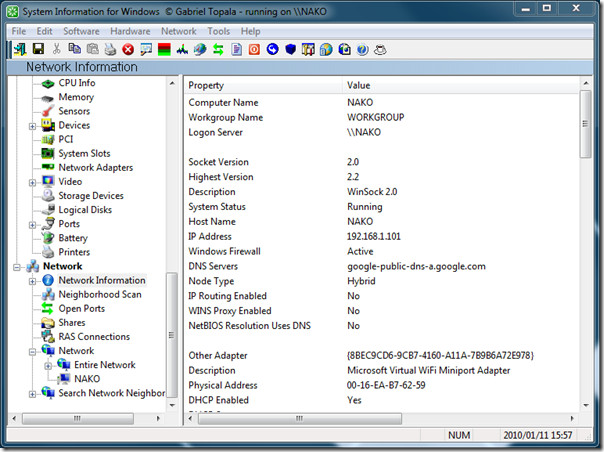Image resolution: width=604 pixels, height=452 pixels.
Task: Click the NUM indicator in status bar
Action: tap(459, 435)
